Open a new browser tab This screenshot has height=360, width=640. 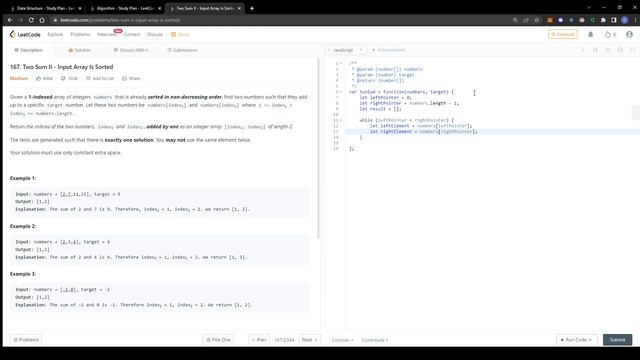point(252,8)
